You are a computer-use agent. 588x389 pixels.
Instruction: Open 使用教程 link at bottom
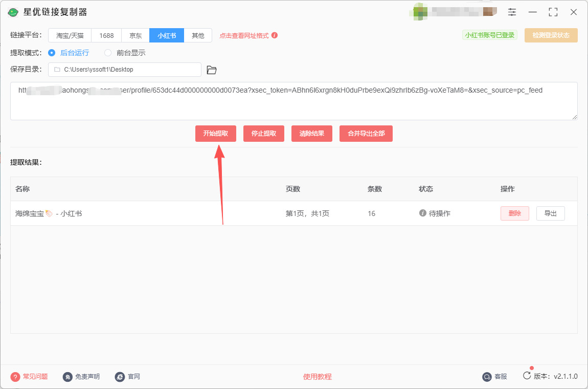(x=317, y=377)
